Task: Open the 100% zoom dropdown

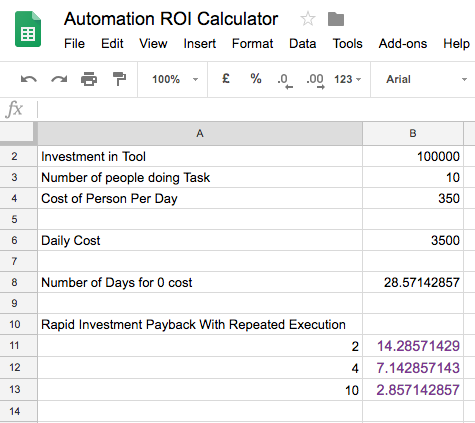Action: click(x=175, y=79)
